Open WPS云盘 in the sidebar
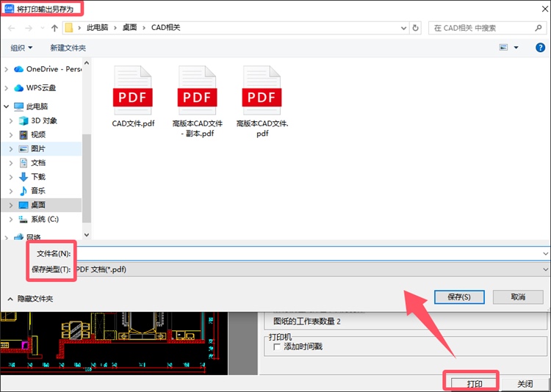Image resolution: width=551 pixels, height=392 pixels. tap(41, 87)
